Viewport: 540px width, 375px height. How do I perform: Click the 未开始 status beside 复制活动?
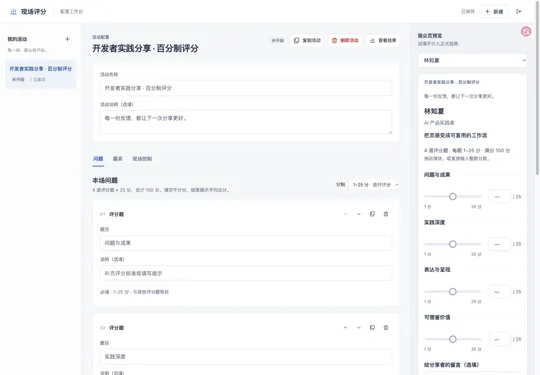coord(278,41)
